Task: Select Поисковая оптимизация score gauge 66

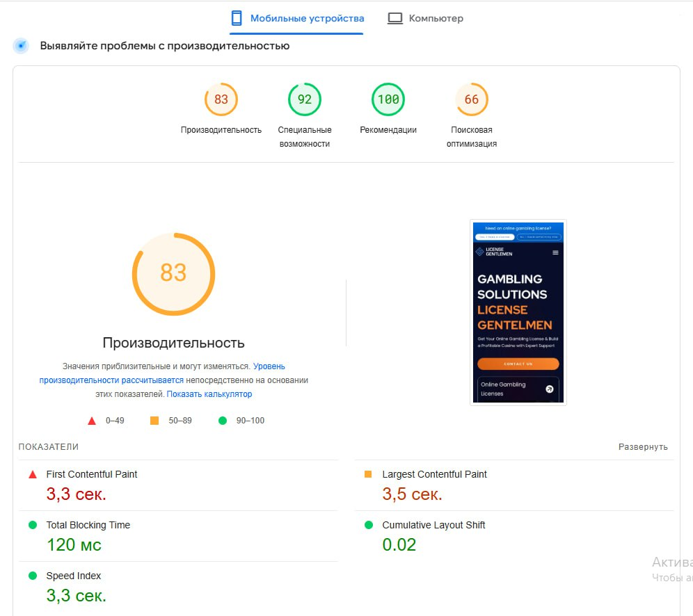Action: tap(472, 99)
